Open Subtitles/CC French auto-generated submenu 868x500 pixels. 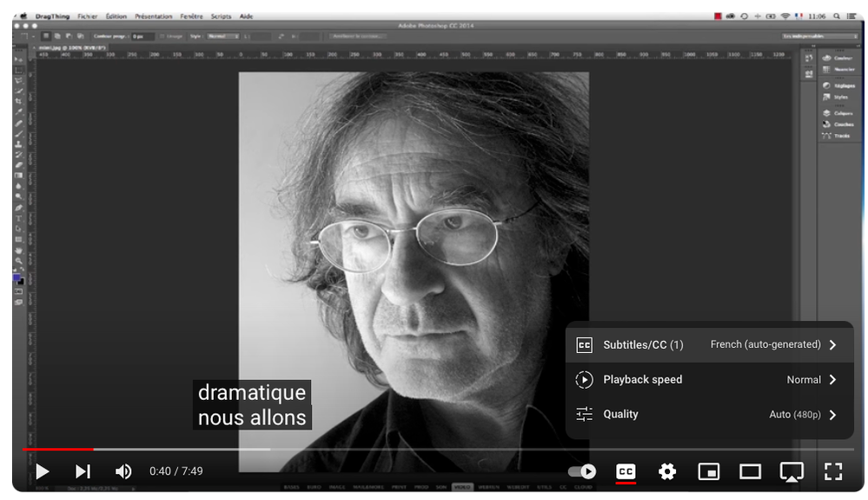coord(709,344)
